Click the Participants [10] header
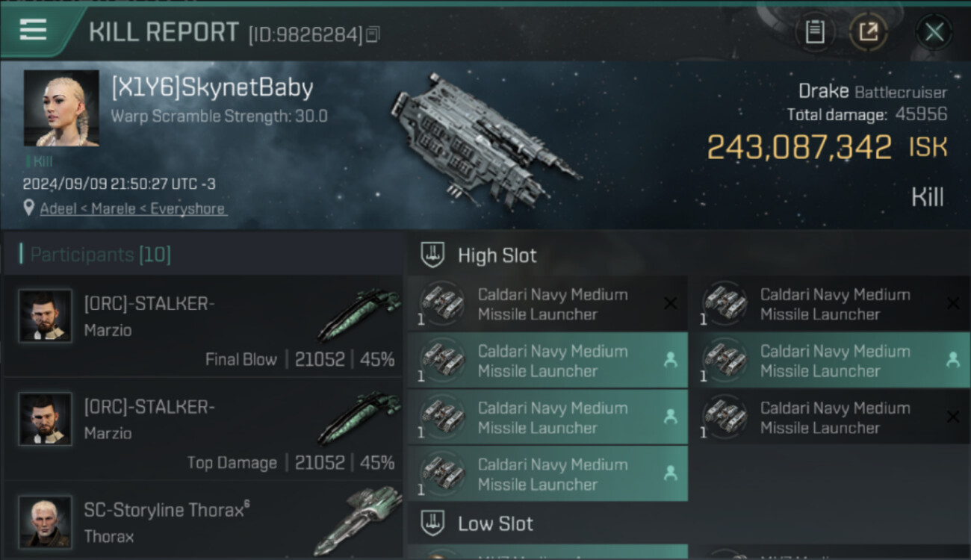The width and height of the screenshot is (971, 560). pyautogui.click(x=100, y=255)
